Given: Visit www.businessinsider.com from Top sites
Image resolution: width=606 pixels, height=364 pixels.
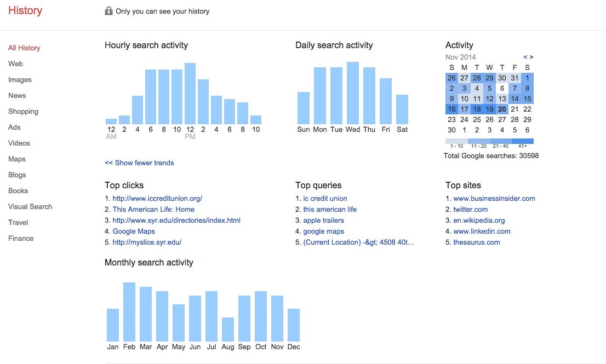Looking at the screenshot, I should (494, 199).
